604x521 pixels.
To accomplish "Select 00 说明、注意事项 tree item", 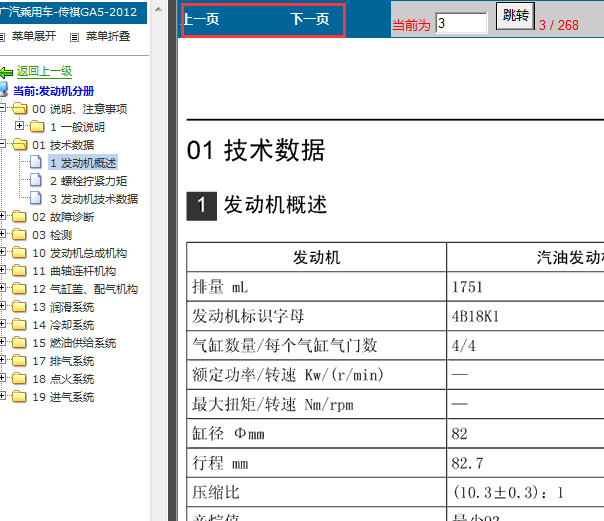I will tap(80, 109).
